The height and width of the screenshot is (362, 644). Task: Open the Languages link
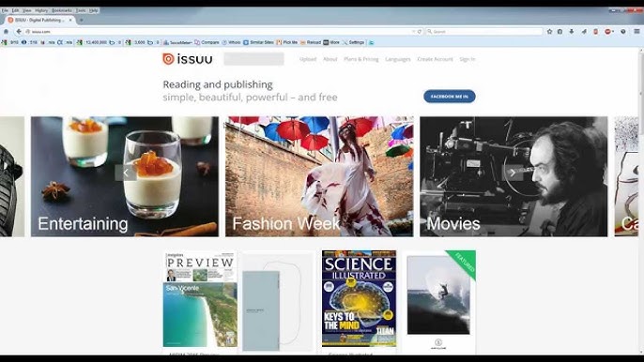(398, 59)
